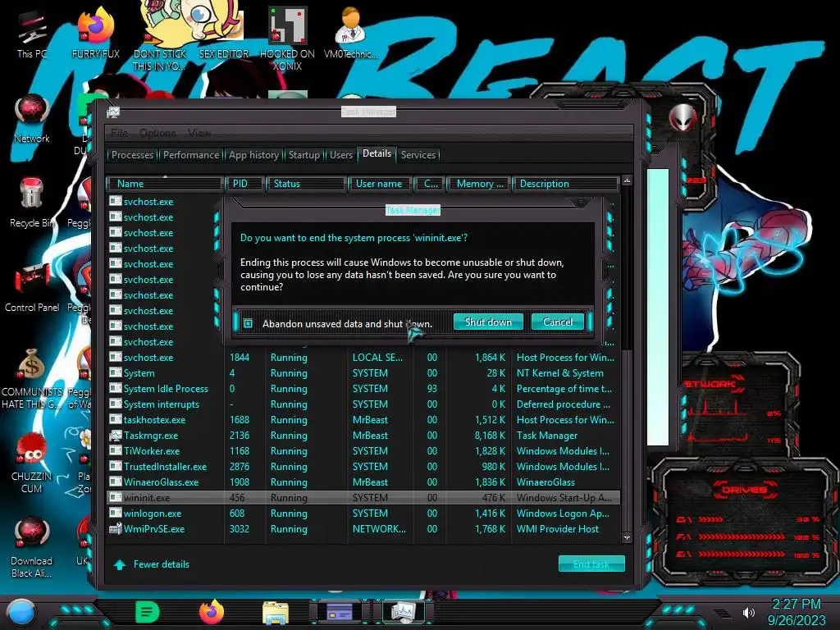Open the VM0Technic desktop icon
Screen dimensions: 840x630
click(x=351, y=33)
